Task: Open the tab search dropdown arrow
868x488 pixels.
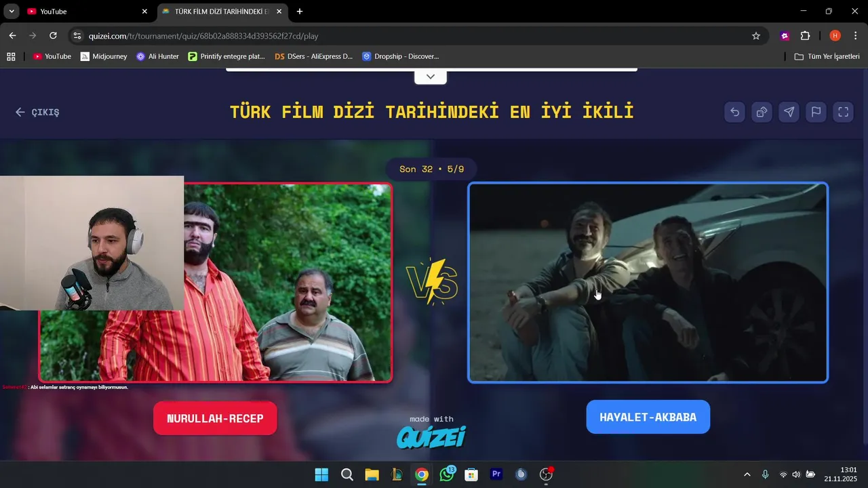Action: tap(12, 12)
